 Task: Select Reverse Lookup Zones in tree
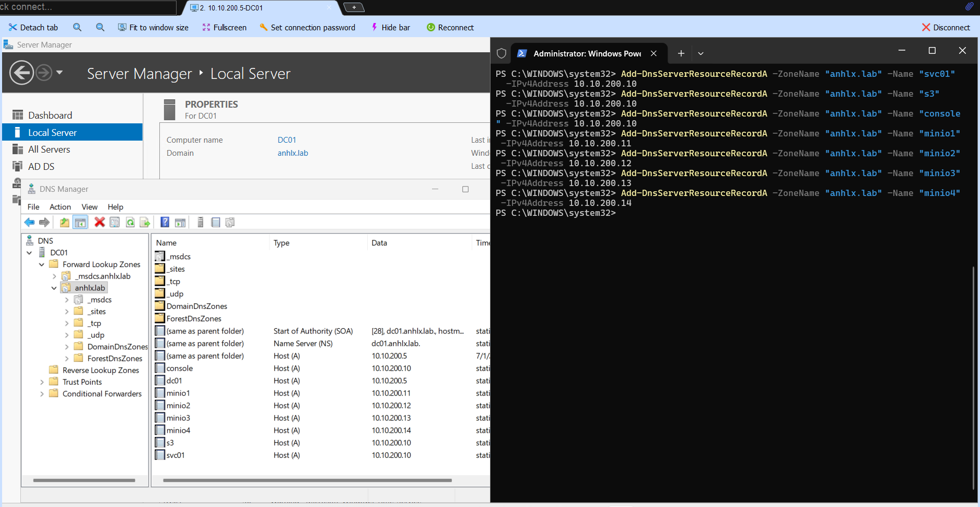tap(101, 370)
